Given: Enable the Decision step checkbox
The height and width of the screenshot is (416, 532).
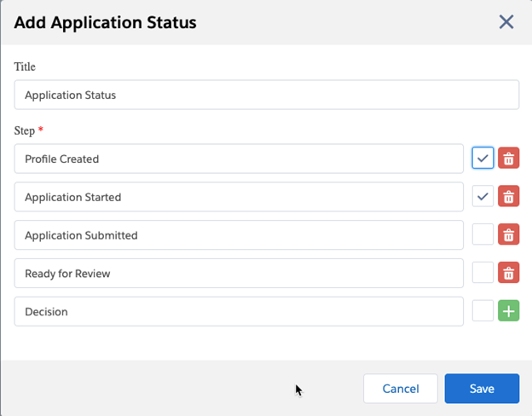Looking at the screenshot, I should 483,311.
